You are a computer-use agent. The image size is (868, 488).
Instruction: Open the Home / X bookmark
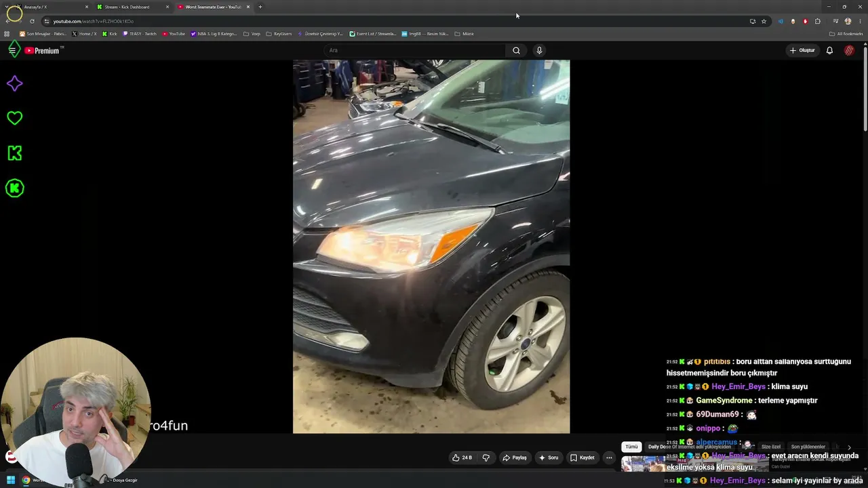click(85, 33)
